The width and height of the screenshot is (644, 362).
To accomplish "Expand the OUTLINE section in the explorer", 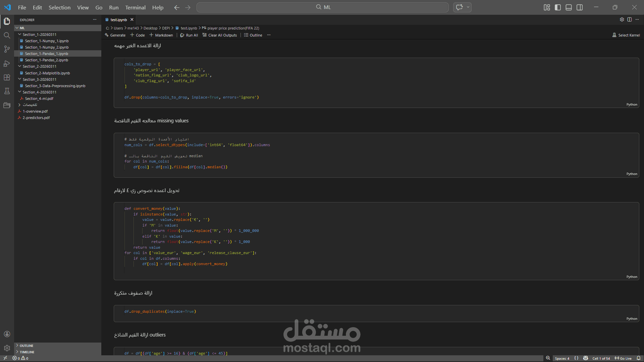I will 26,346.
